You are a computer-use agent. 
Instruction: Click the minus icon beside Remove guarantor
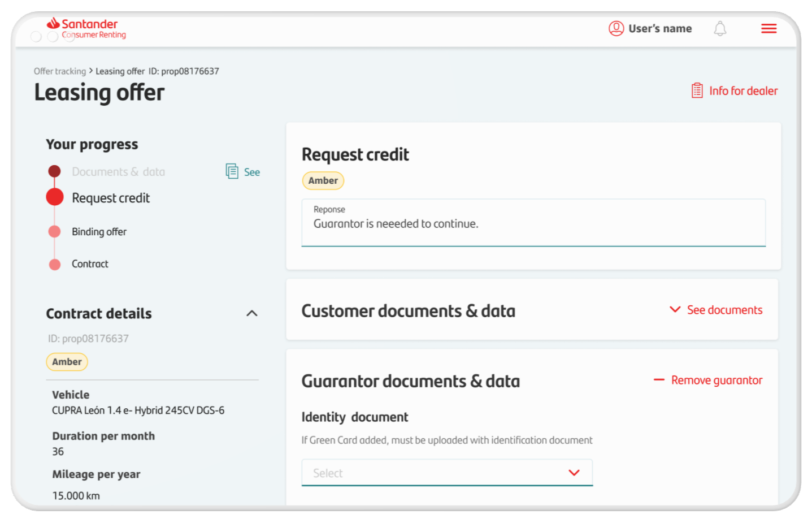pos(659,380)
